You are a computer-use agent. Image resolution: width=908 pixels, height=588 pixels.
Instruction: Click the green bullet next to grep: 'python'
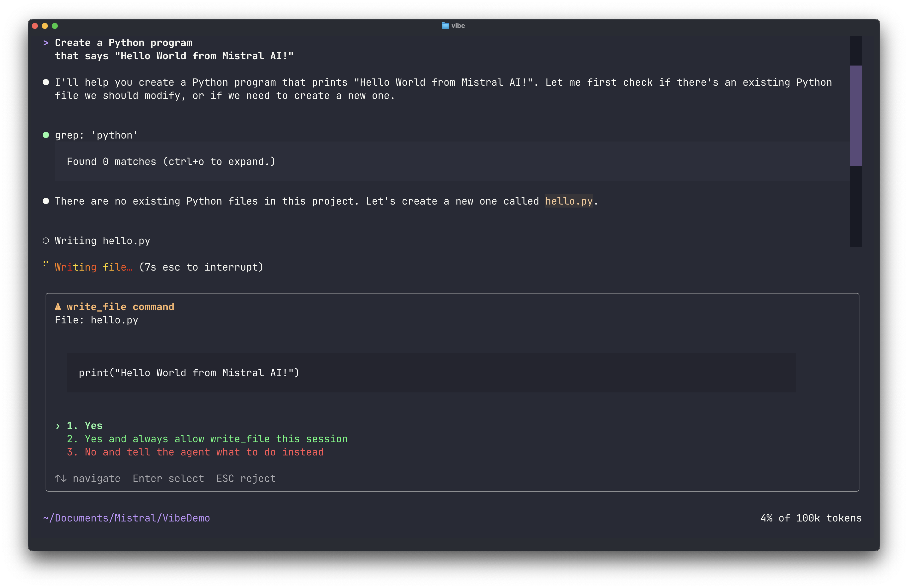click(46, 135)
